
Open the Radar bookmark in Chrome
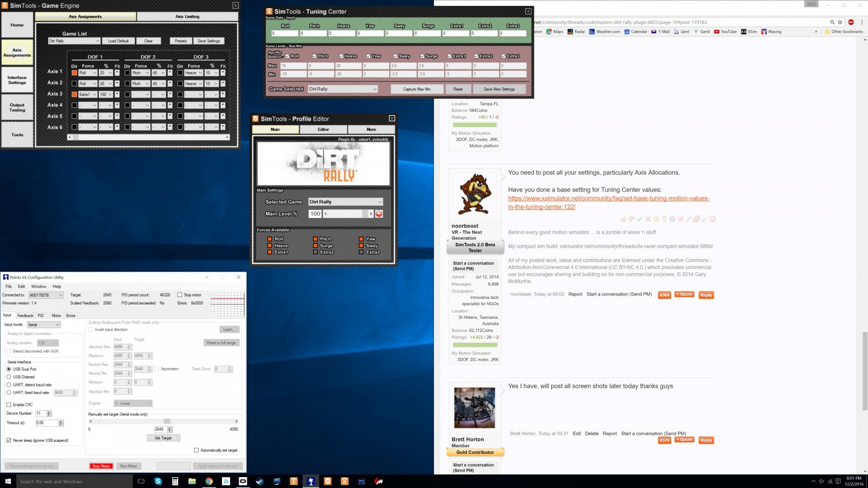576,31
